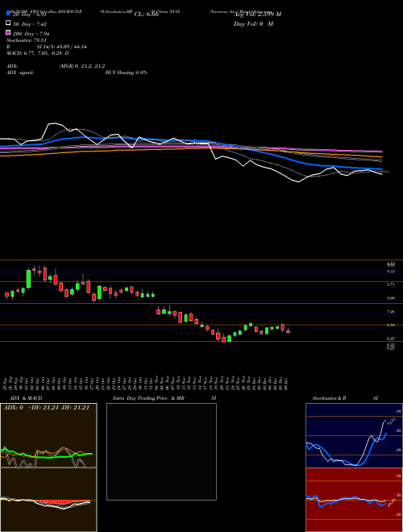403x532 pixels.
Task: Click the 'ADX: 0 +DY: 21.21 -DY: 21.21' header
Action: 46,408
